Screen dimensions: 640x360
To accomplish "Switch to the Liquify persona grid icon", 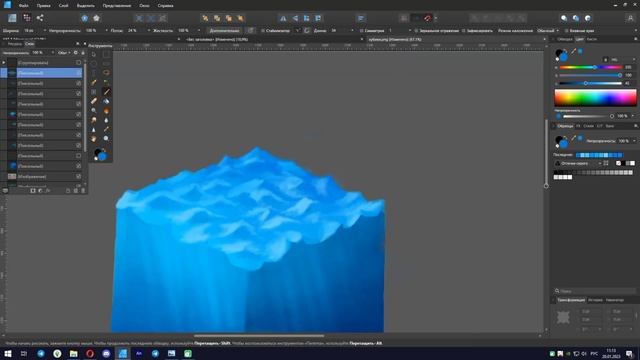I will (27, 18).
